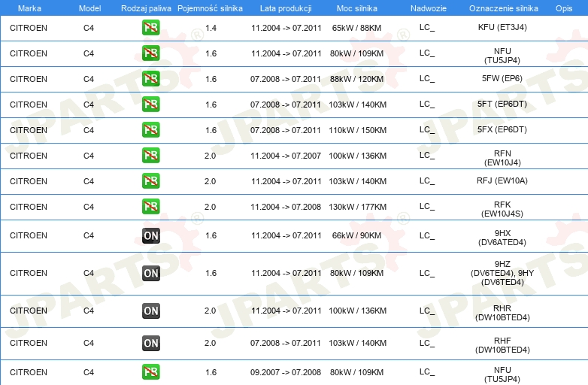Screen dimensions: 588x385
Task: Select engine code 5FW (EP6)
Action: 502,78
